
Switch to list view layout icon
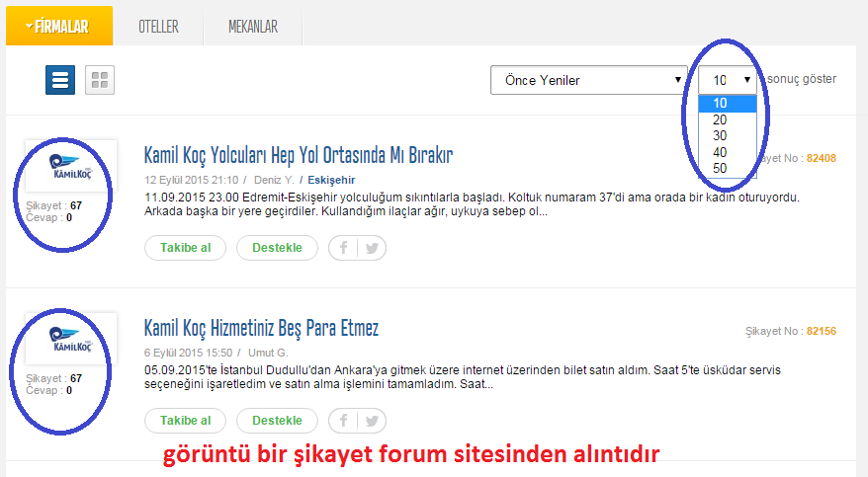click(60, 80)
